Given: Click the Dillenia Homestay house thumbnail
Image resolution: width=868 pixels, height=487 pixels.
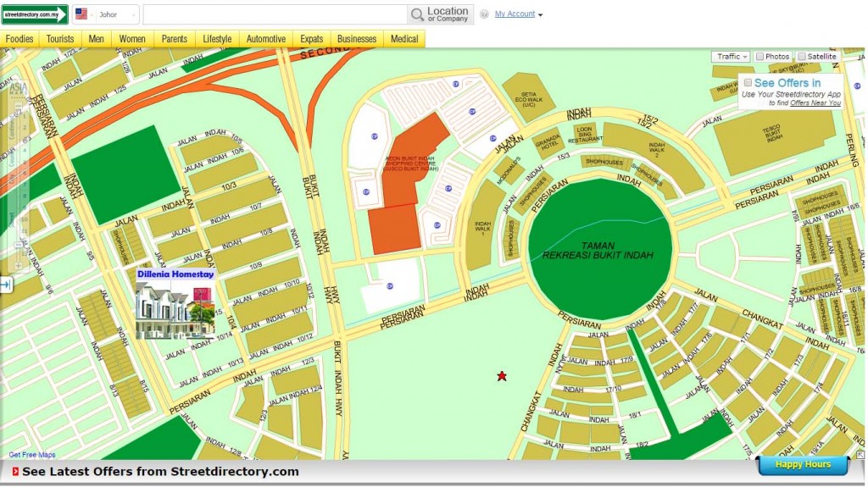Looking at the screenshot, I should (x=175, y=309).
